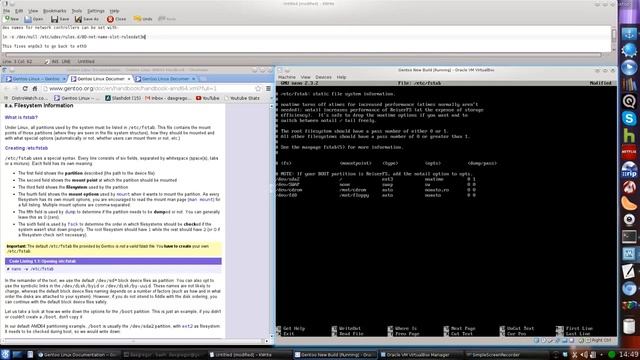
Task: Click the white cylinder icon at dock bottom
Action: tap(629, 326)
